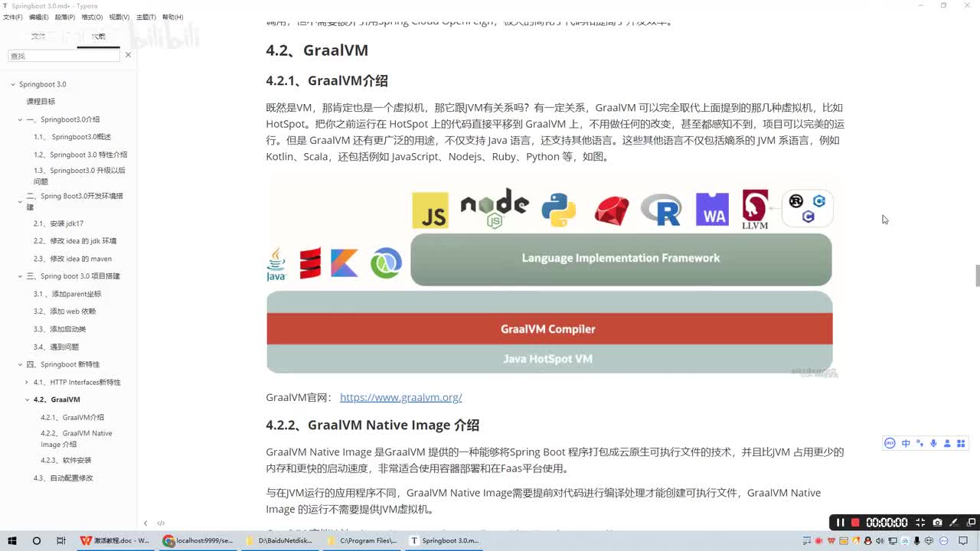Open the 主题(T) menu

point(146,17)
